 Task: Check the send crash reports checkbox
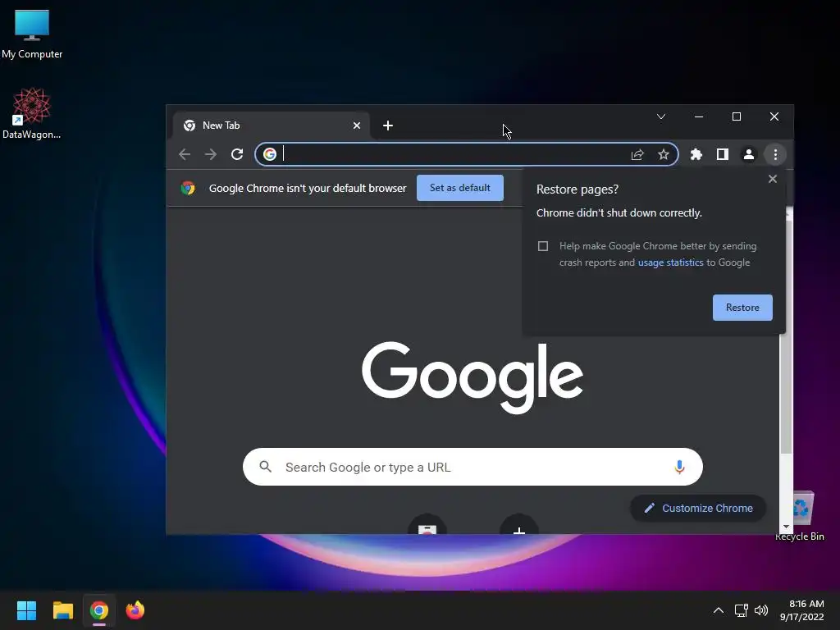click(543, 246)
